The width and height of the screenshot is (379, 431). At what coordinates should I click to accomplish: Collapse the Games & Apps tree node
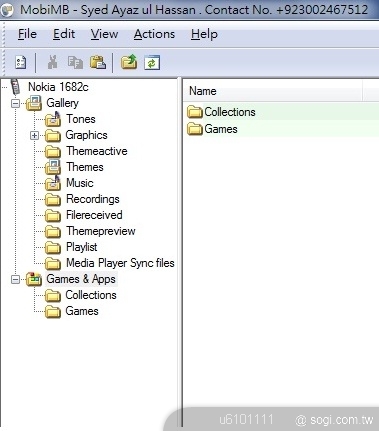pos(15,279)
